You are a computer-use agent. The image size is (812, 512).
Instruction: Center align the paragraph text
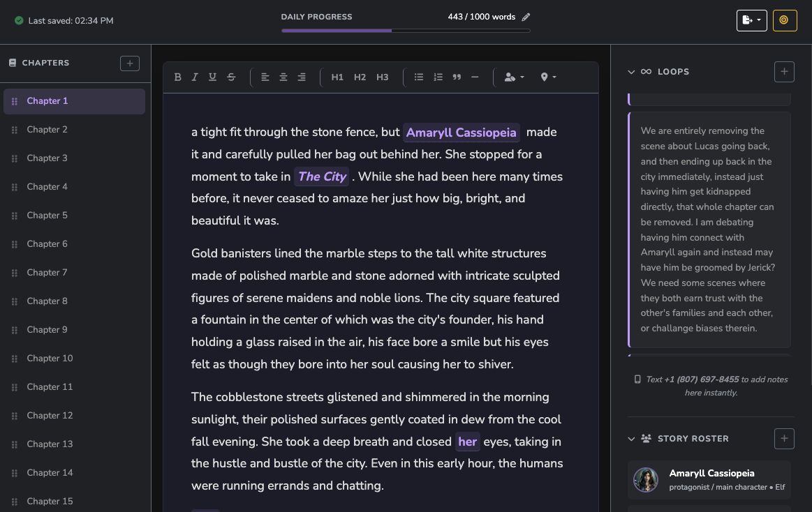coord(283,77)
